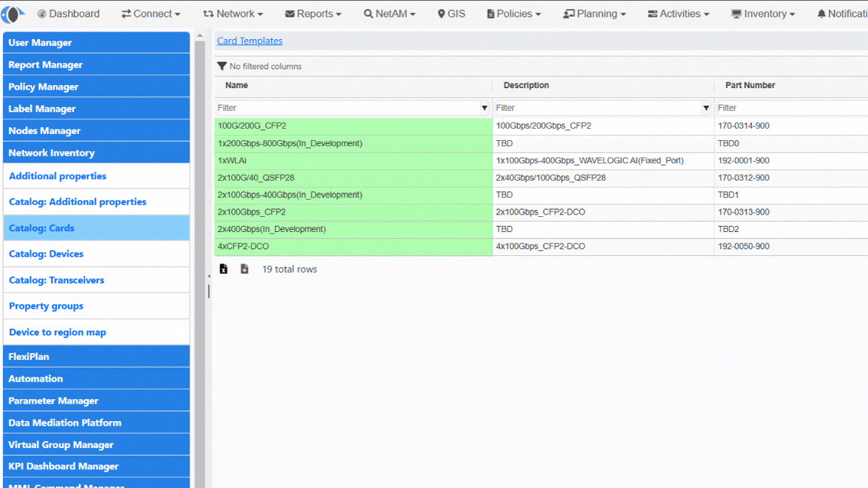Open FlexiPlan section
Screen dimensions: 868x488
(96, 357)
